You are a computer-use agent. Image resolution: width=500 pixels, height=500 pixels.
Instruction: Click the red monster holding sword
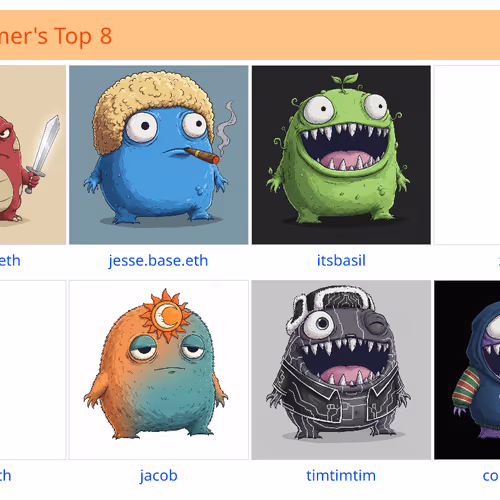[x=33, y=155]
